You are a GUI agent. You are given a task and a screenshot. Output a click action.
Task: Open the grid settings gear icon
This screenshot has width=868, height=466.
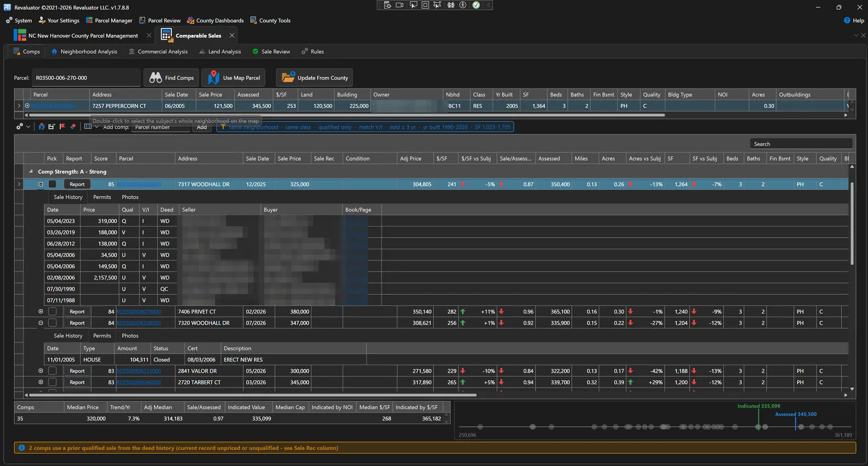[x=20, y=126]
